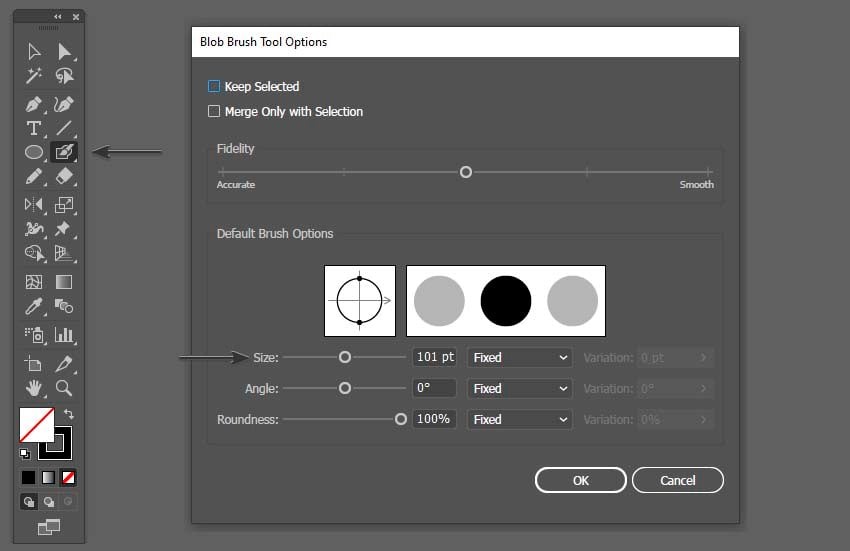Select the Eraser tool
The height and width of the screenshot is (551, 850).
point(64,176)
